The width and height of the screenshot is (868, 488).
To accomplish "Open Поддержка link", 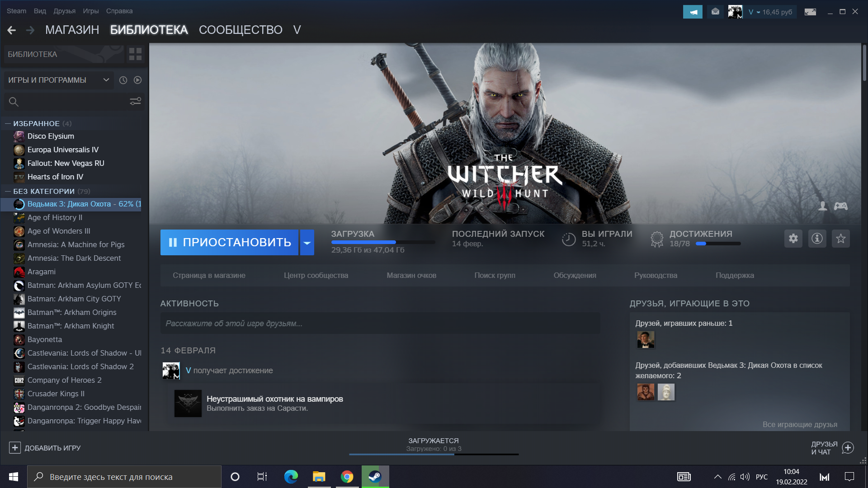I will tap(735, 275).
